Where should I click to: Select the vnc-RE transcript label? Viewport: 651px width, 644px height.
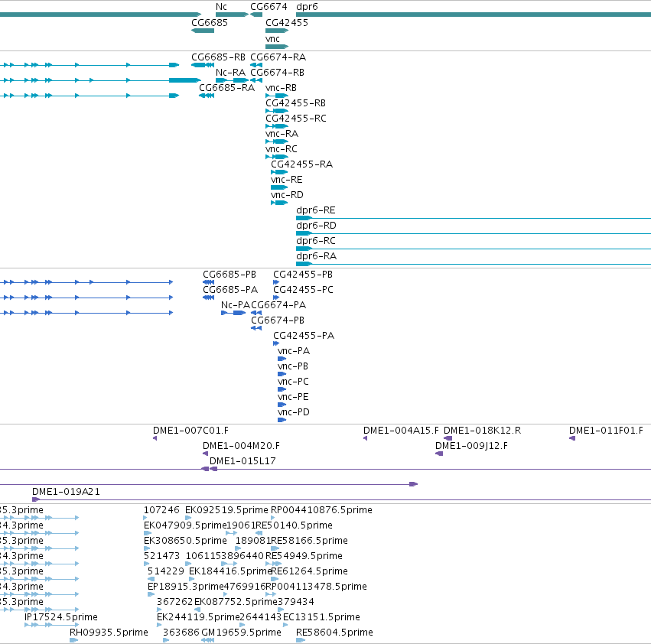(x=287, y=180)
